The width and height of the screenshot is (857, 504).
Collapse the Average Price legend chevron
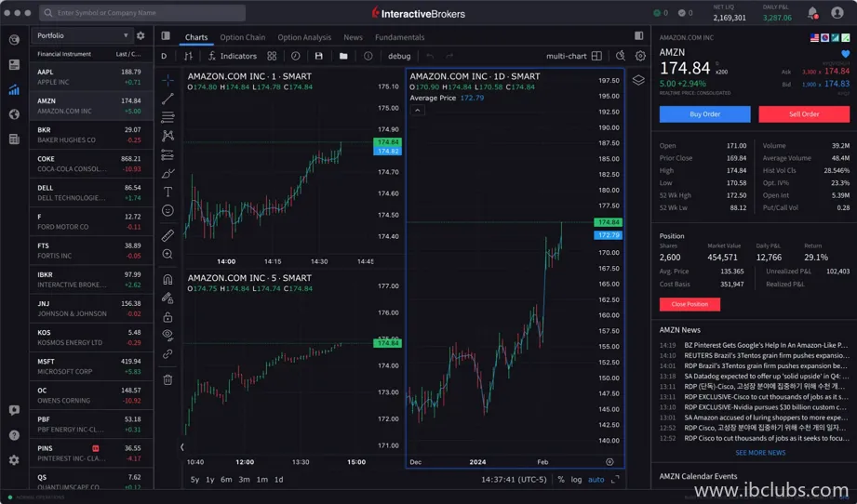click(x=417, y=110)
